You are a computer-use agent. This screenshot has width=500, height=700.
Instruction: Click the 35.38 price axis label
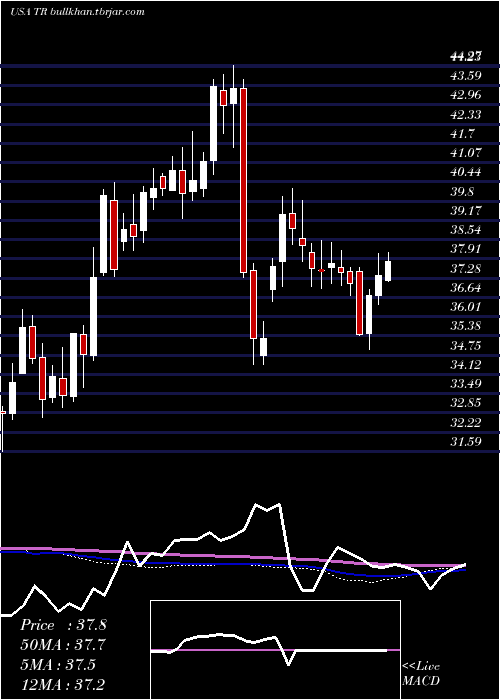pos(466,326)
